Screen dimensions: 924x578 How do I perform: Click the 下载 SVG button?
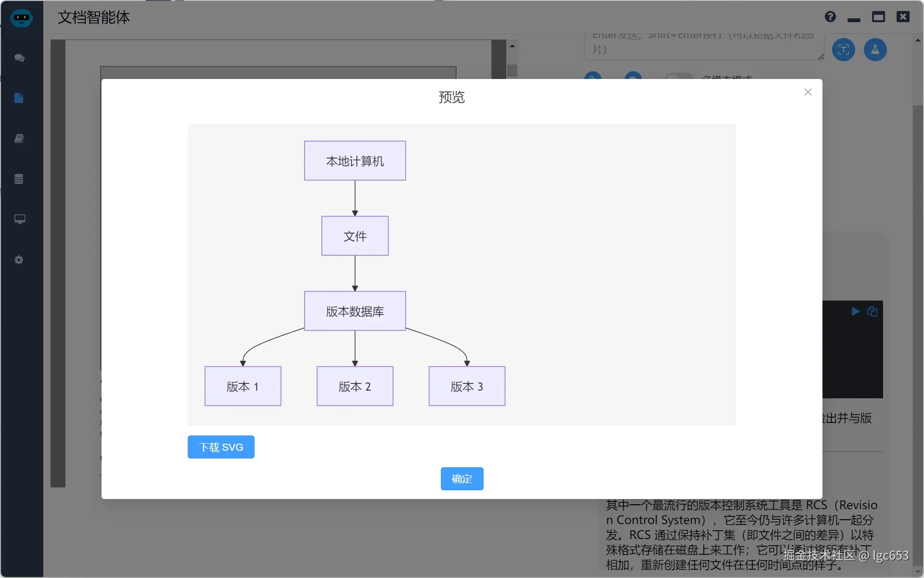point(221,447)
